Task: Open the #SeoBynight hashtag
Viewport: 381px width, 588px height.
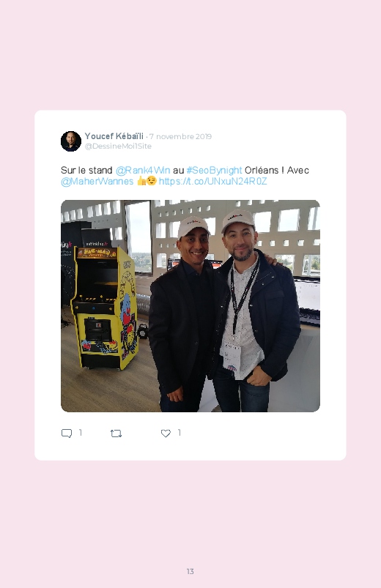Action: click(x=214, y=171)
